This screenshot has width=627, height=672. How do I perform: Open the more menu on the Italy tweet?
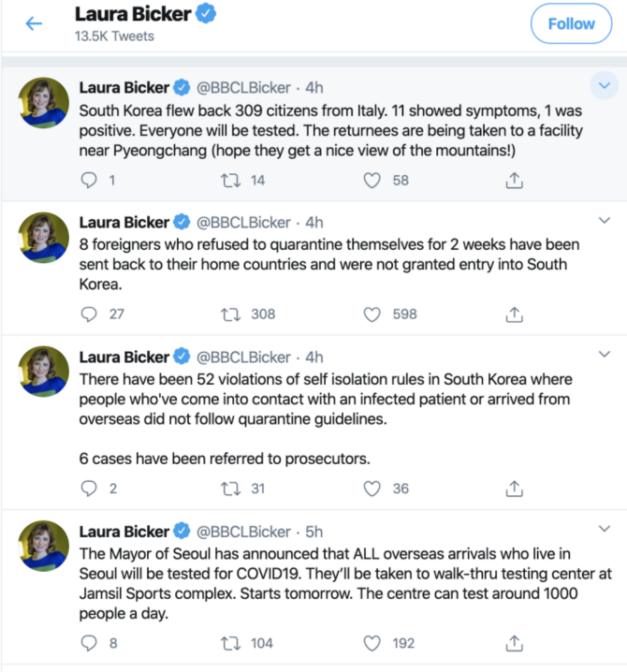pyautogui.click(x=604, y=87)
